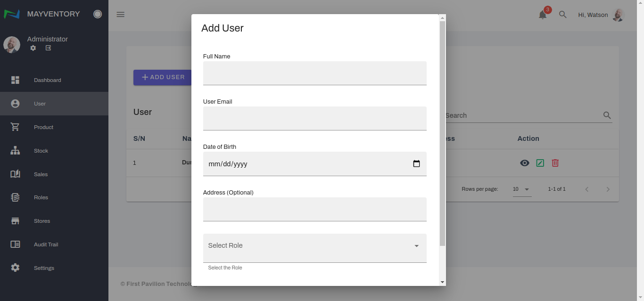Open the calendar picker in Date of Birth
The width and height of the screenshot is (644, 301).
[x=416, y=164]
